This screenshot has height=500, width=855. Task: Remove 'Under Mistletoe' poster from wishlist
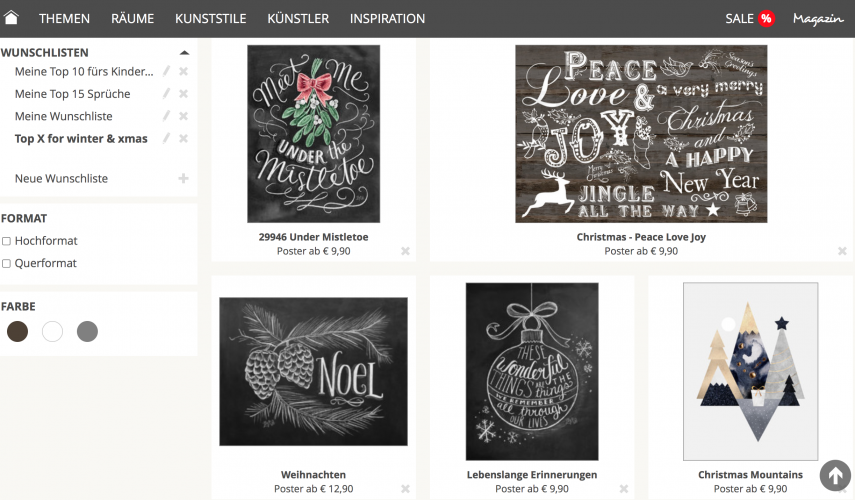pyautogui.click(x=405, y=251)
